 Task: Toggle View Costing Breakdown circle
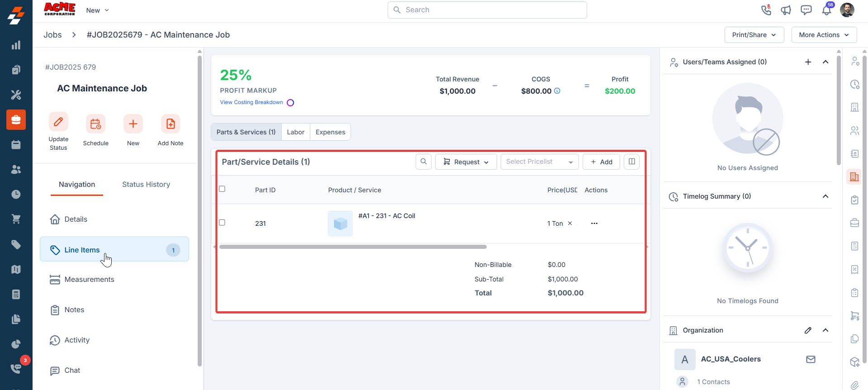tap(290, 103)
